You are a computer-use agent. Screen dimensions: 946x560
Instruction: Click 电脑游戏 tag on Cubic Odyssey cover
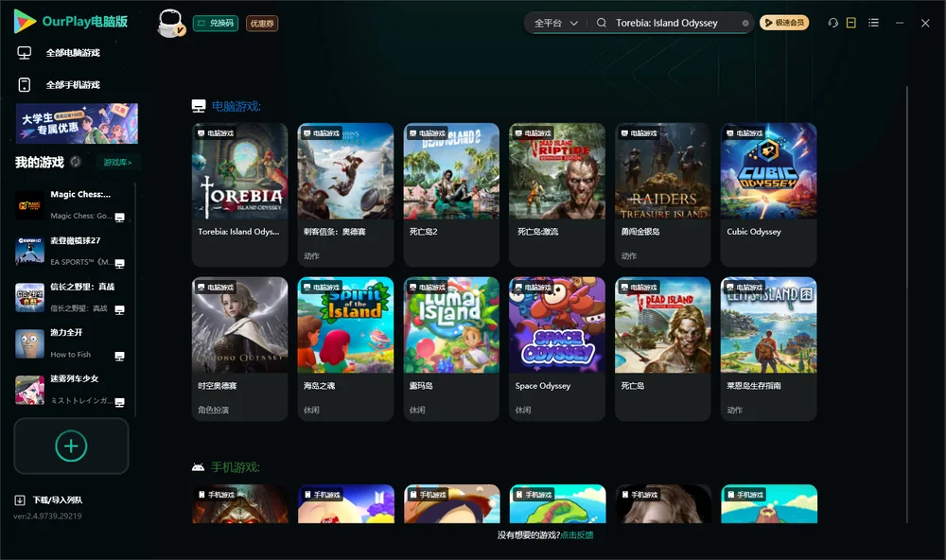pos(745,132)
